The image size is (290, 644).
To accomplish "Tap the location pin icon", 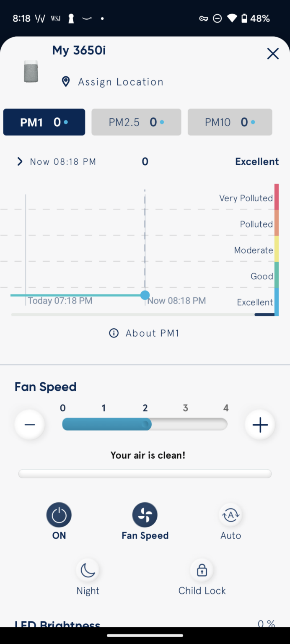I will [x=66, y=82].
